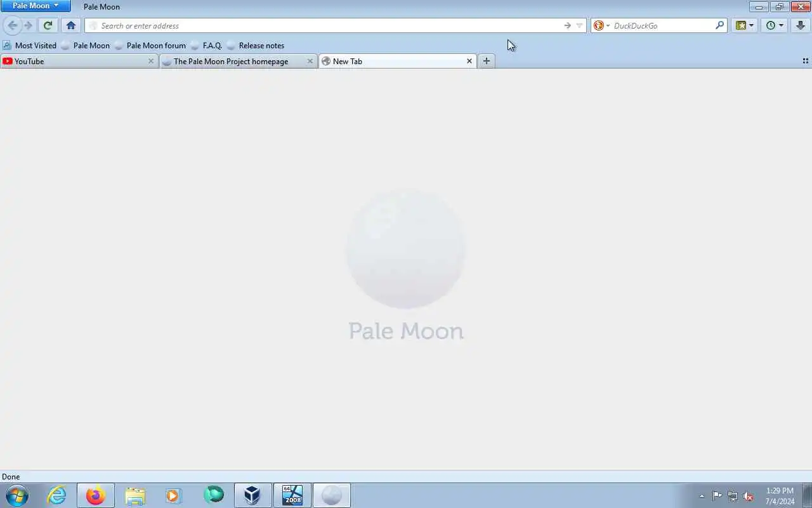812x508 pixels.
Task: Open the 2008 application in taskbar
Action: tap(292, 495)
